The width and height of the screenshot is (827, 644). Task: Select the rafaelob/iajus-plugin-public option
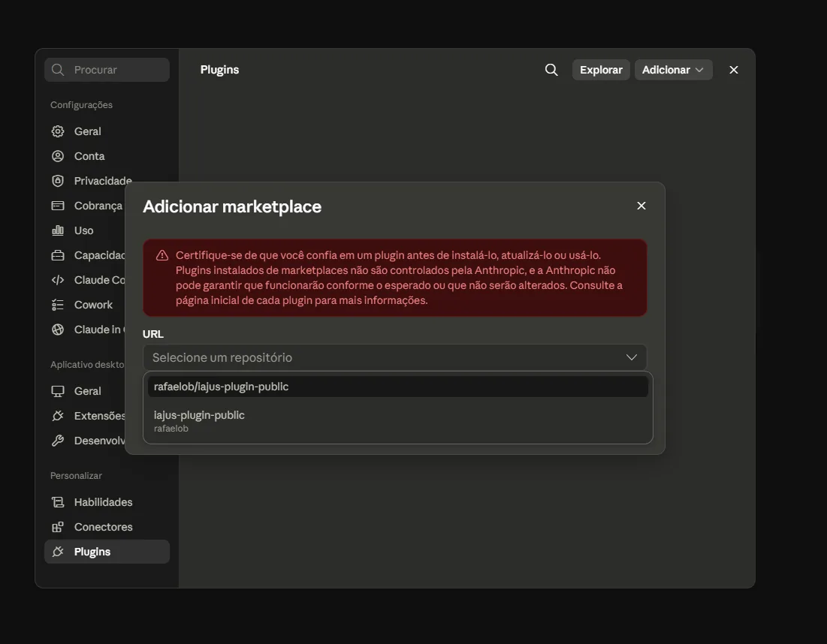pyautogui.click(x=397, y=387)
